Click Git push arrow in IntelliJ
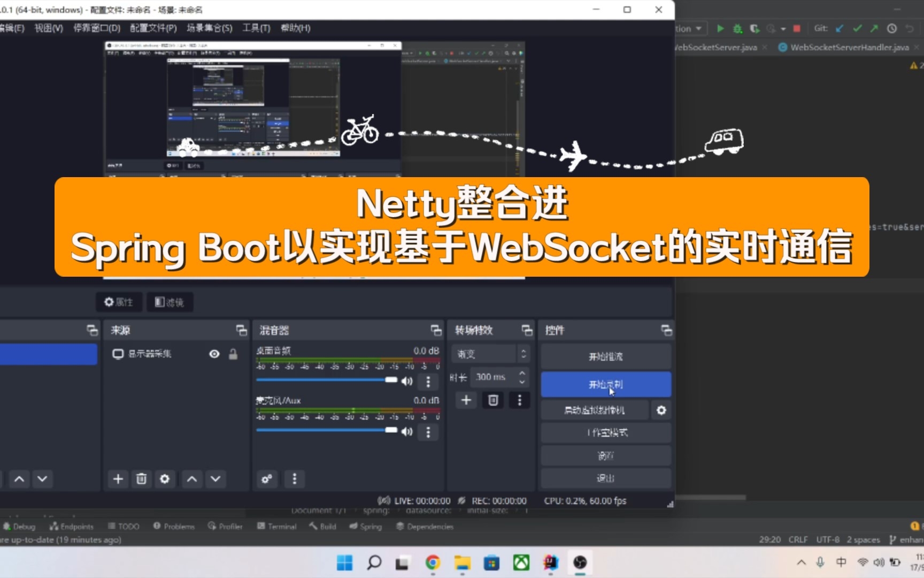The height and width of the screenshot is (578, 924). (x=874, y=28)
